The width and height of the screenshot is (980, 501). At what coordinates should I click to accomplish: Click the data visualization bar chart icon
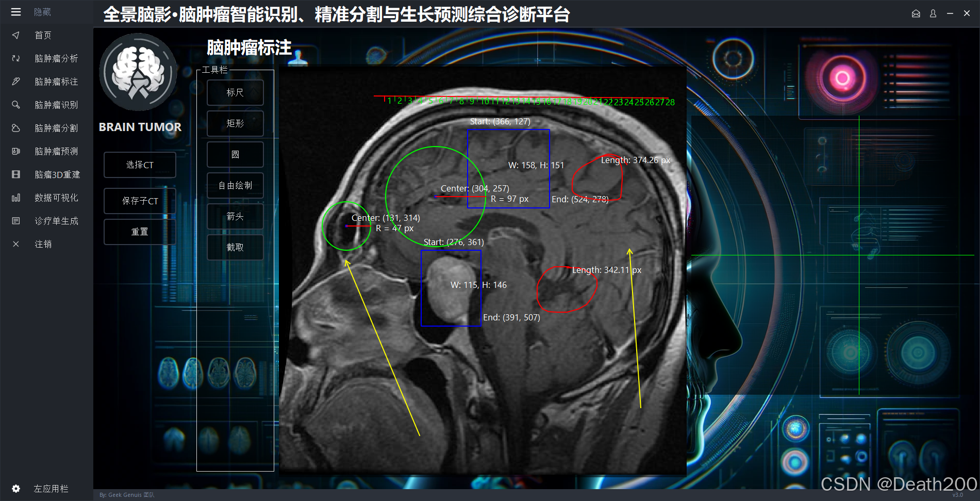(16, 198)
